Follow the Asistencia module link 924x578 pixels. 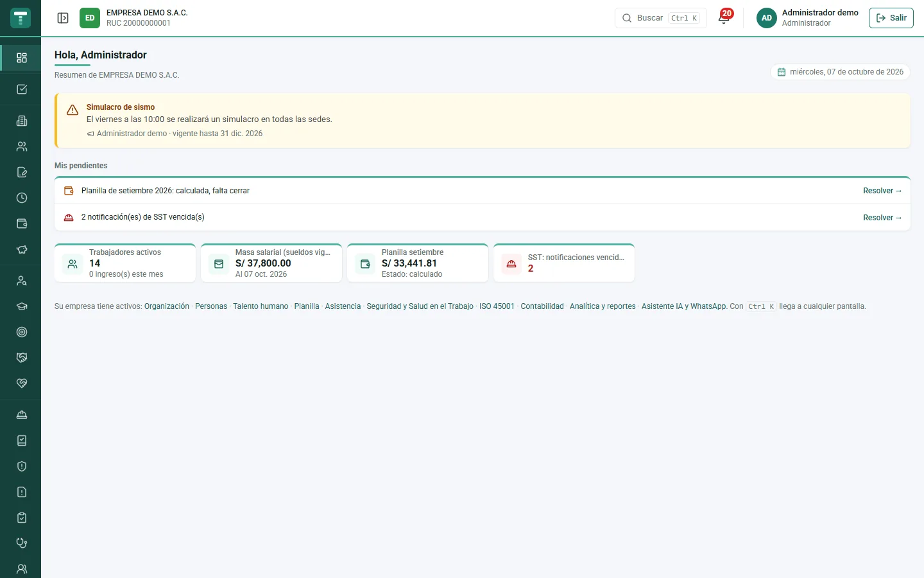tap(343, 306)
